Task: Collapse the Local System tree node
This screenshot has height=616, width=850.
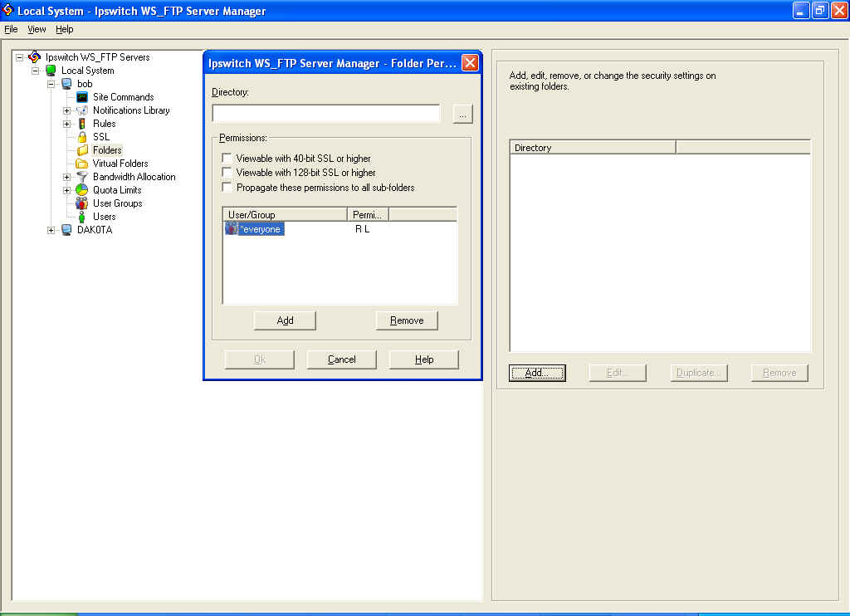Action: [36, 71]
